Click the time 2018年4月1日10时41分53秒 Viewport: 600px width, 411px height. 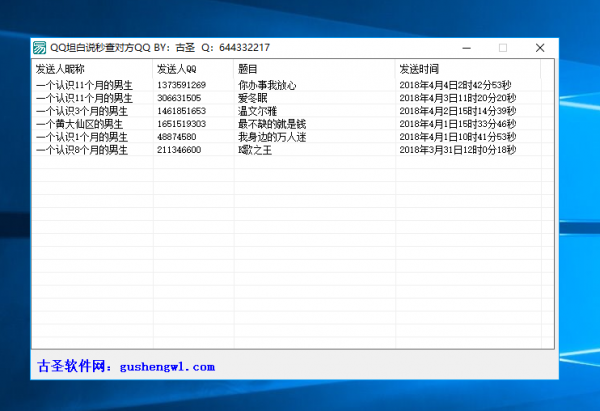pos(458,137)
